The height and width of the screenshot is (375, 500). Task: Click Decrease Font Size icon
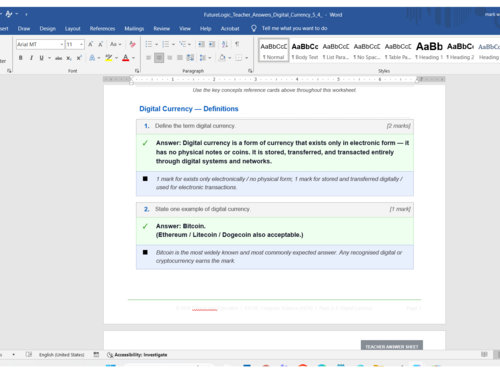click(x=100, y=44)
